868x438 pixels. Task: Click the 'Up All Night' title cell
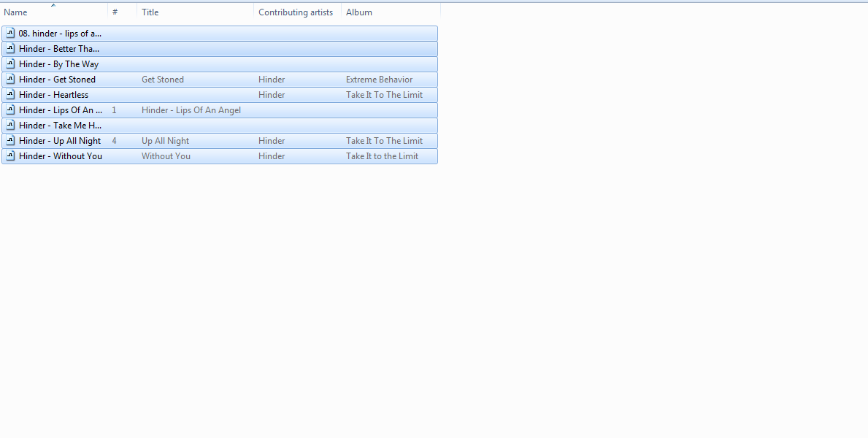(x=166, y=141)
